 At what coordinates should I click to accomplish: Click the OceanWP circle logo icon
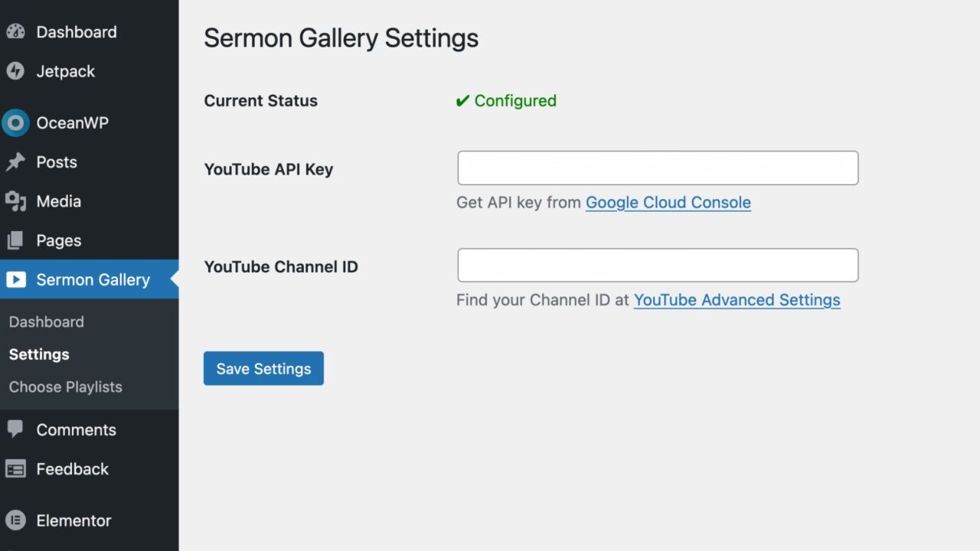point(15,123)
